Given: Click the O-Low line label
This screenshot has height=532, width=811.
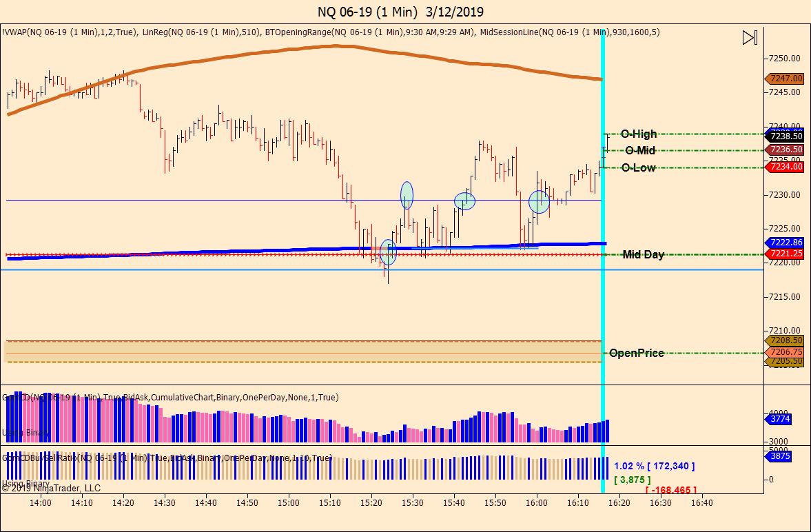Looking at the screenshot, I should pyautogui.click(x=638, y=167).
